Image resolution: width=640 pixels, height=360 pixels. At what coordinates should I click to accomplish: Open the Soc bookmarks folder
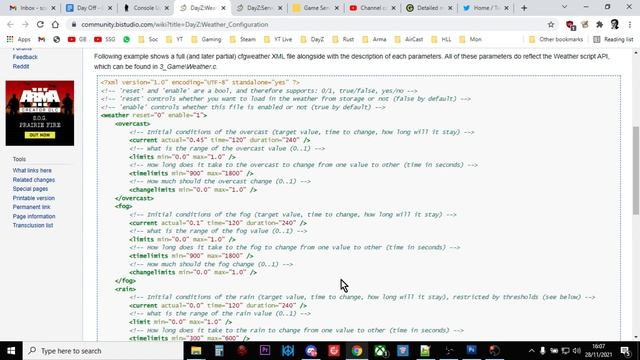click(148, 39)
